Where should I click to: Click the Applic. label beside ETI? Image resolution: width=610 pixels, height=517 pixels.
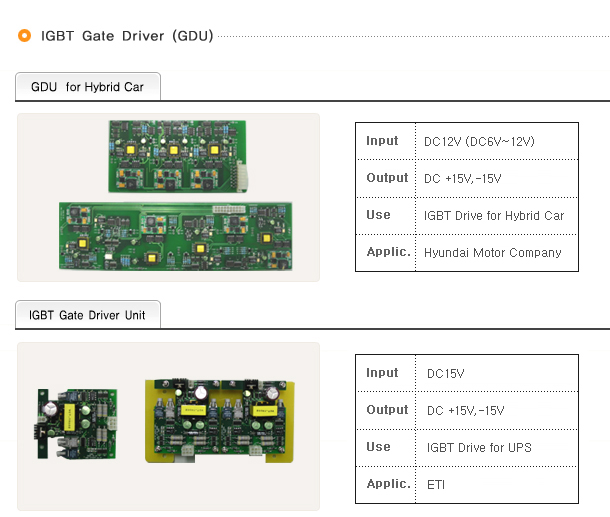click(x=388, y=484)
